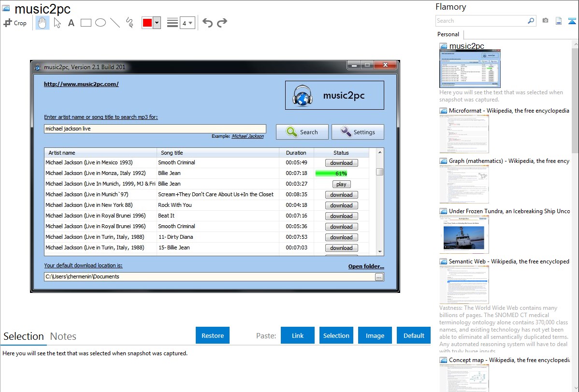Image resolution: width=579 pixels, height=392 pixels.
Task: Switch to the Notes tab
Action: (x=63, y=336)
